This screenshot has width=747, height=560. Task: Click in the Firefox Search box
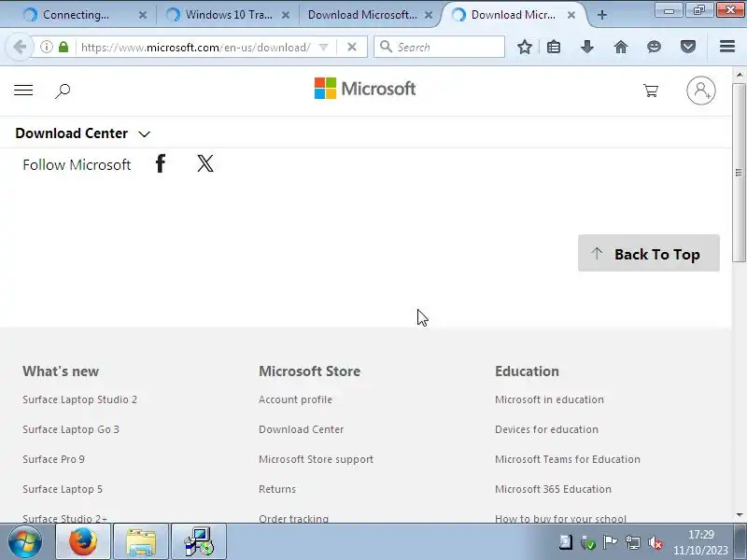[439, 47]
